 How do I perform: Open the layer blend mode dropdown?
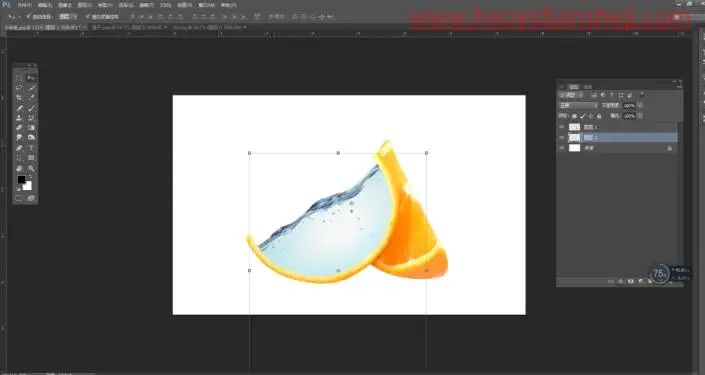(578, 105)
